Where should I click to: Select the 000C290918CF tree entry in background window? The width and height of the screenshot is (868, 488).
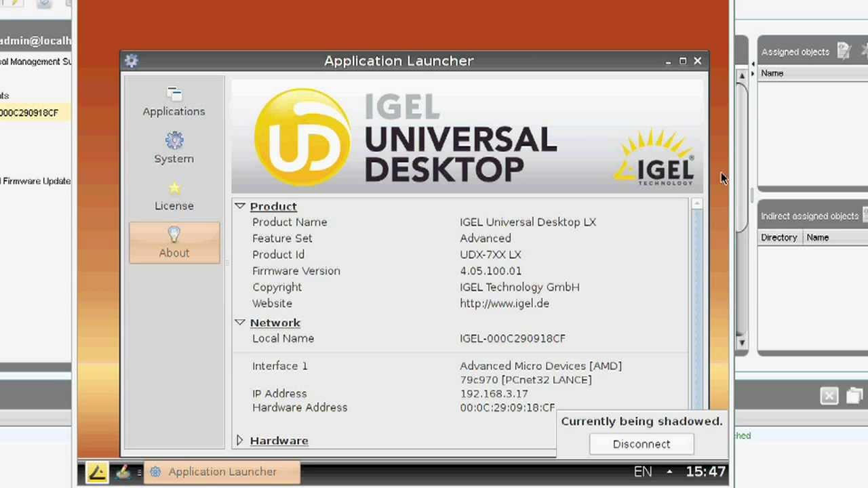29,113
